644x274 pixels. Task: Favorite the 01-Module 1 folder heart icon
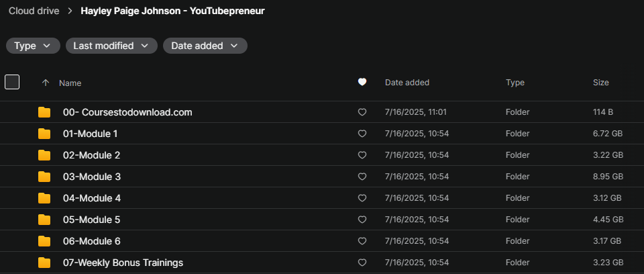362,134
